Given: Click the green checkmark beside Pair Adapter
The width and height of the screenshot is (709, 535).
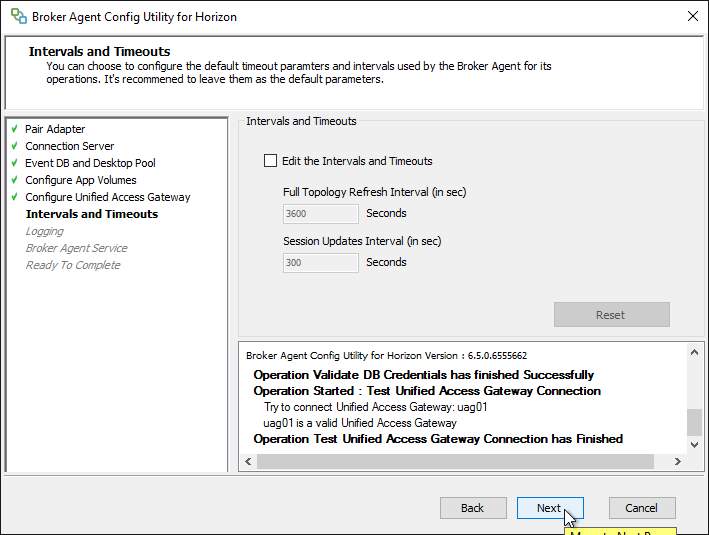Looking at the screenshot, I should click(x=14, y=129).
